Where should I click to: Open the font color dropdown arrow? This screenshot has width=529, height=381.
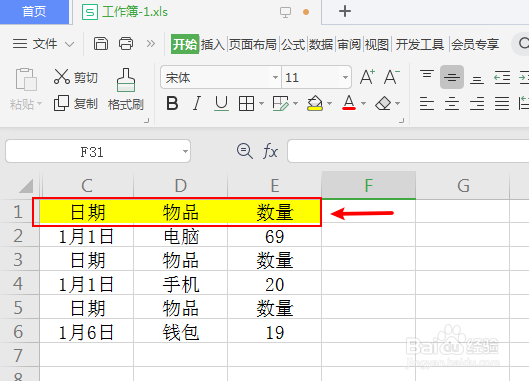pyautogui.click(x=364, y=104)
